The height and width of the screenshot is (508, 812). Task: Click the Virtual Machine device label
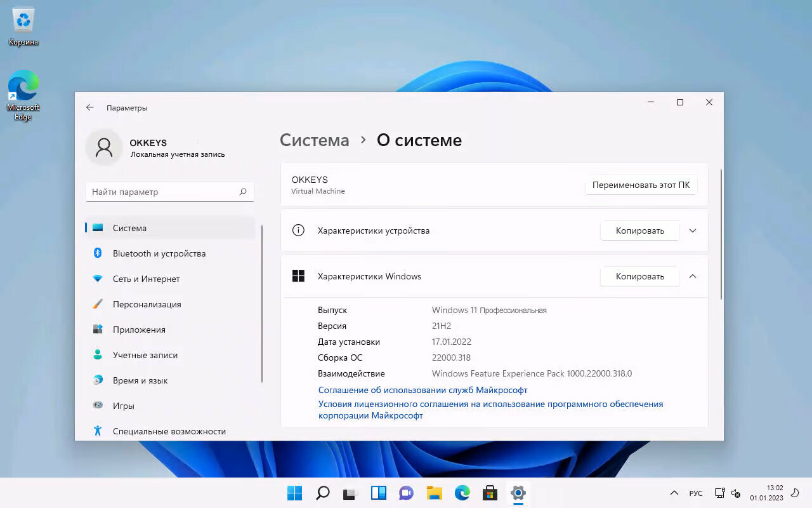[318, 191]
